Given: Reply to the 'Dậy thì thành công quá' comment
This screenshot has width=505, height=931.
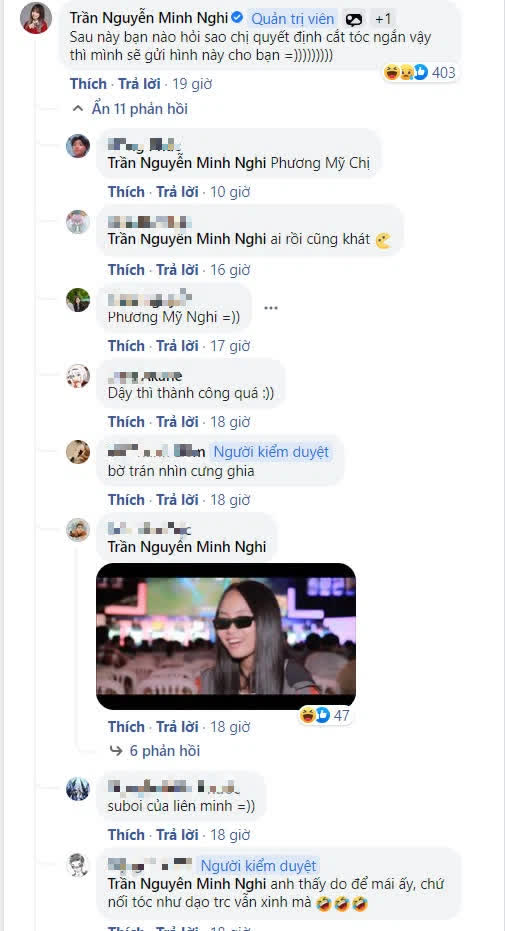Looking at the screenshot, I should coord(177,422).
